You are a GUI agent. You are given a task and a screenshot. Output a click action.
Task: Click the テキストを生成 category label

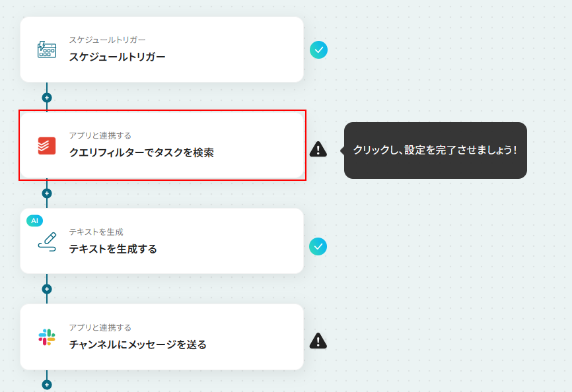point(96,232)
